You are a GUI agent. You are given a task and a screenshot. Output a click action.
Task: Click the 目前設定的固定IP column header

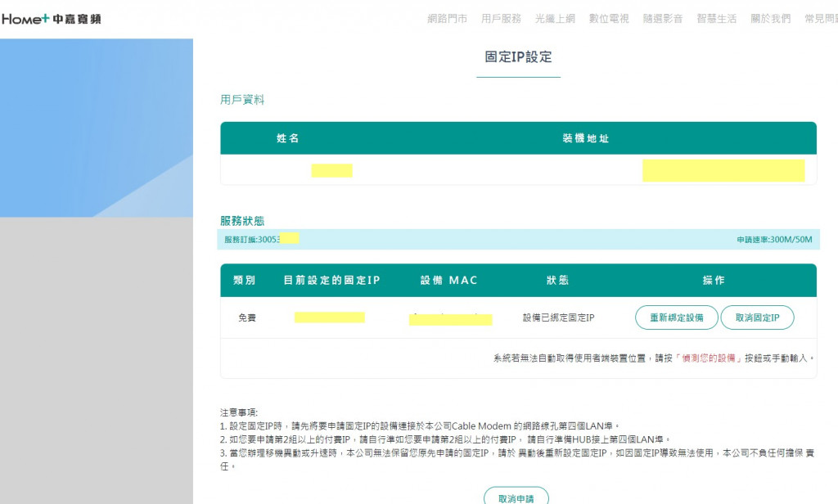tap(331, 280)
